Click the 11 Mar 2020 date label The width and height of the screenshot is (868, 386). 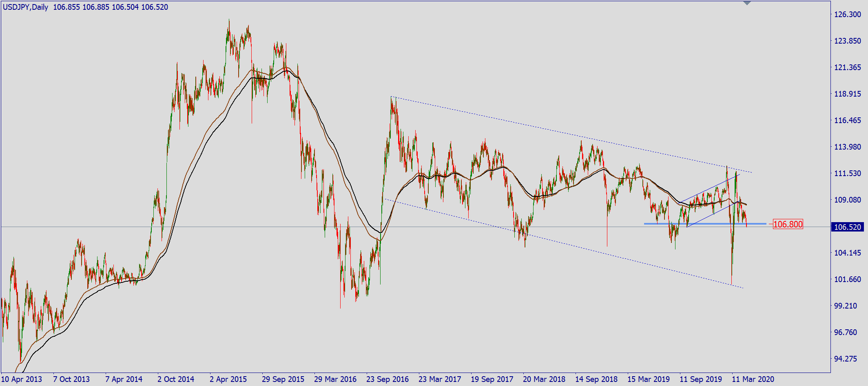coord(753,379)
